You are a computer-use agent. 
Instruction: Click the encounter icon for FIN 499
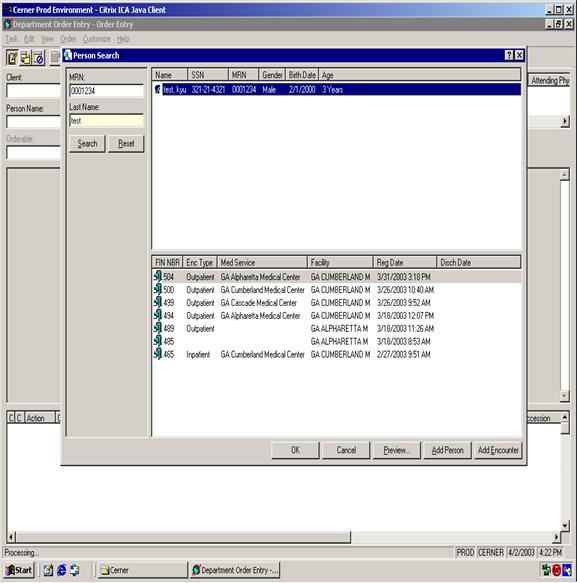[158, 302]
